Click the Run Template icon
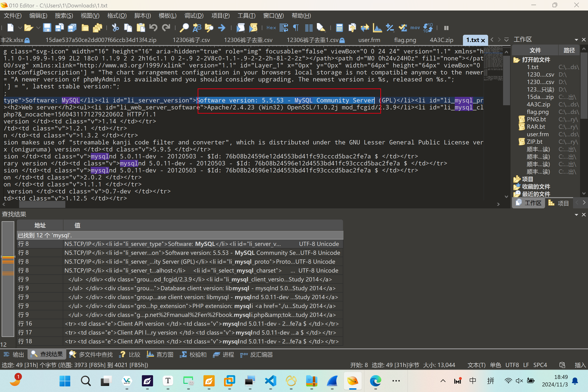The height and width of the screenshot is (392, 588). tap(253, 28)
